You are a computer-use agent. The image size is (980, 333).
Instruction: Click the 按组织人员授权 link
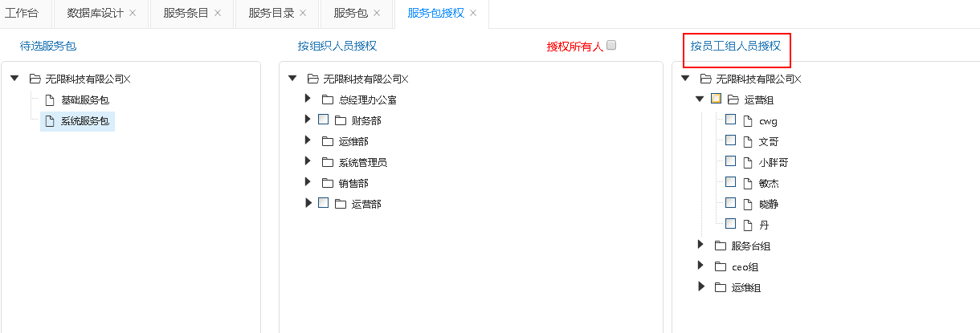click(337, 46)
